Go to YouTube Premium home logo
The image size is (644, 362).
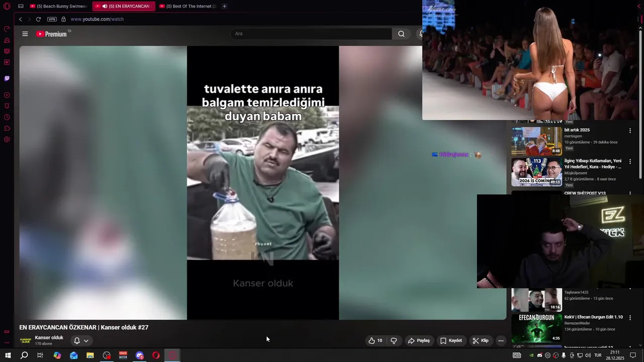52,34
